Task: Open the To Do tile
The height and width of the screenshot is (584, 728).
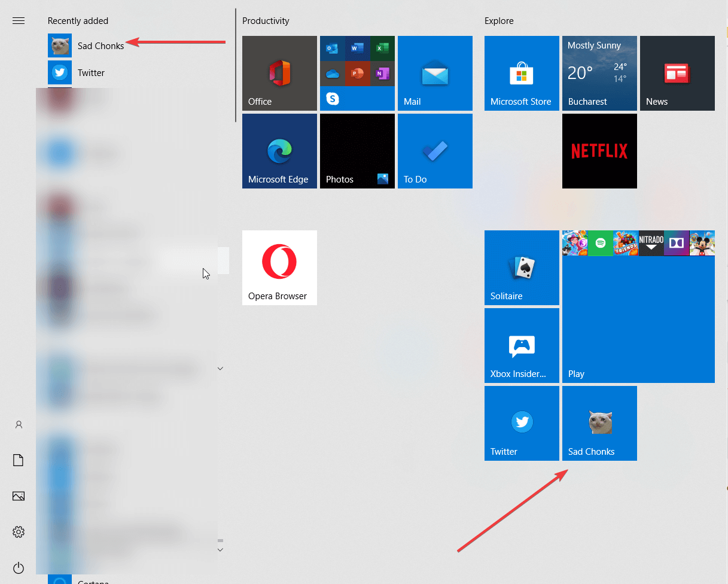Action: pos(435,151)
